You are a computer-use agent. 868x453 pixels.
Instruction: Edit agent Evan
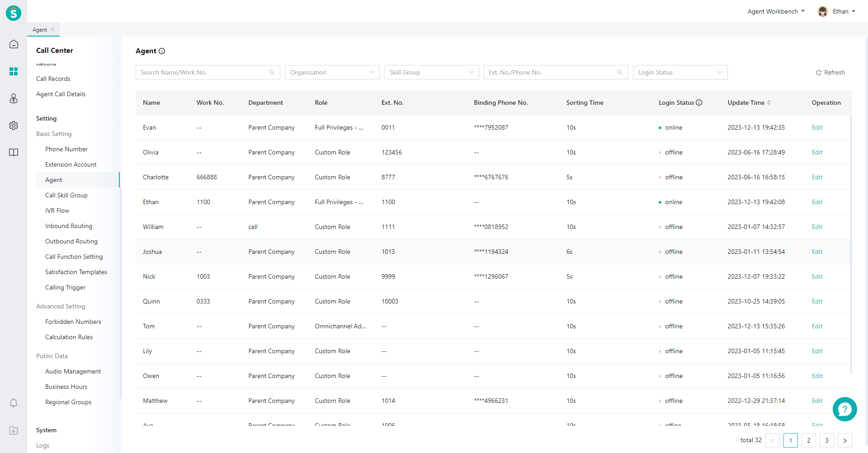click(817, 127)
